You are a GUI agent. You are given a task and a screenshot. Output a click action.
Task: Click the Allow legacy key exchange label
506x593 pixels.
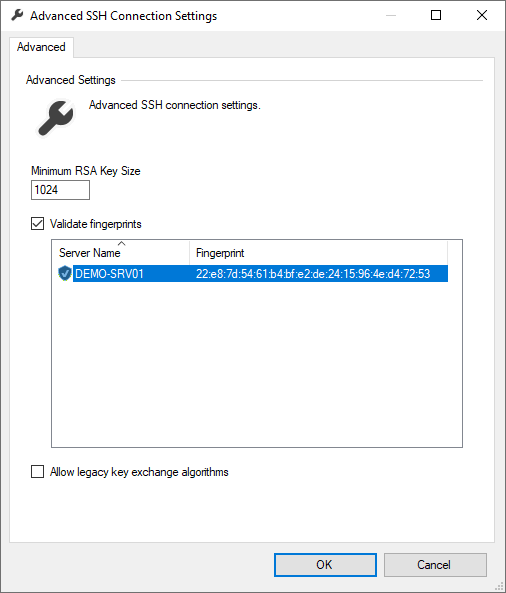tap(139, 472)
